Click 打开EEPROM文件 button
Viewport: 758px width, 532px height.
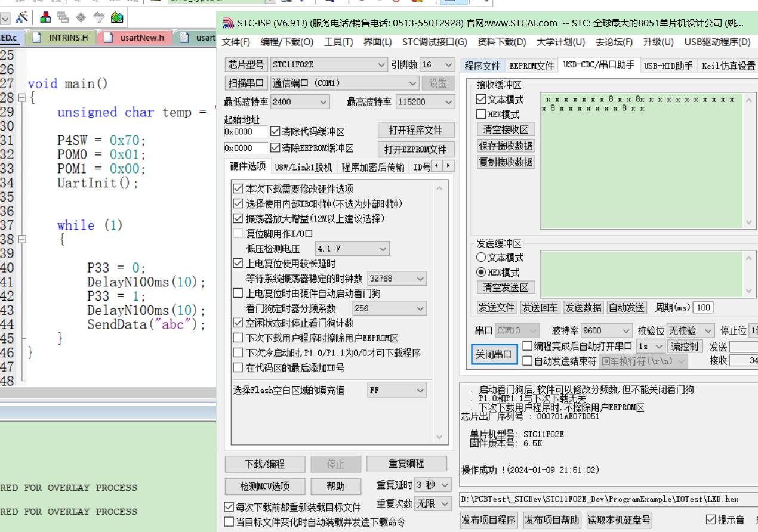pyautogui.click(x=415, y=149)
